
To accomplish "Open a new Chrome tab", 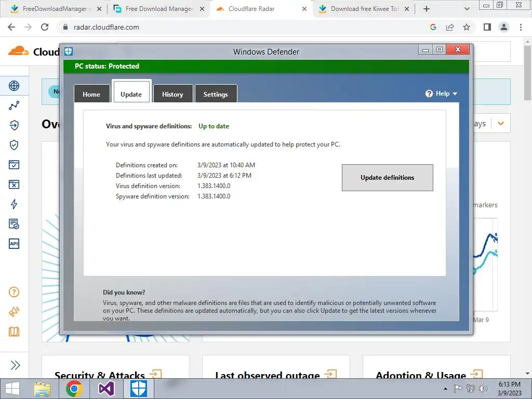I will (427, 9).
